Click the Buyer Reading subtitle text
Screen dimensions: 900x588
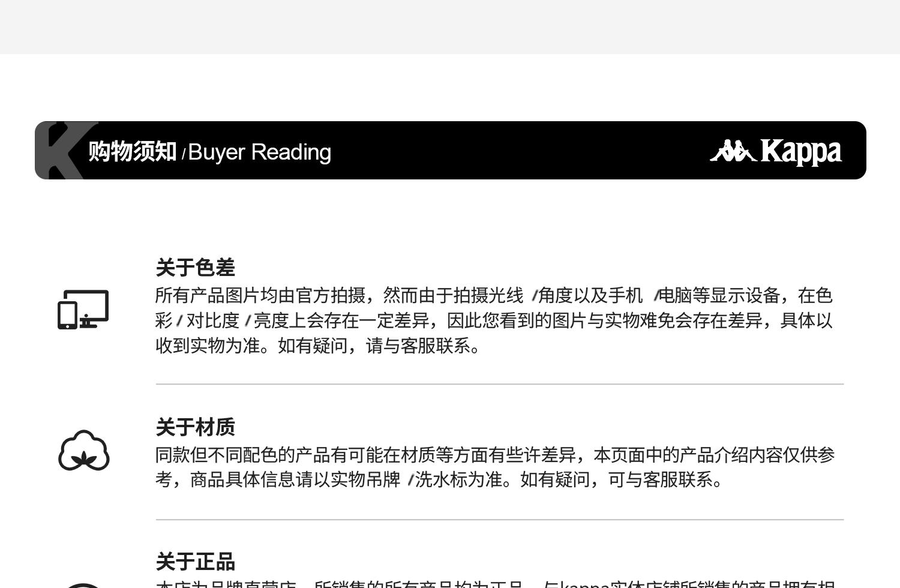(x=260, y=152)
